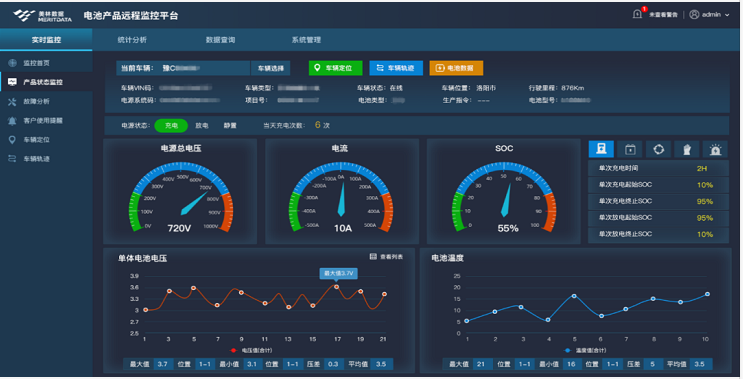This screenshot has height=379, width=743.
Task: Select the 充电 power state
Action: pos(171,126)
